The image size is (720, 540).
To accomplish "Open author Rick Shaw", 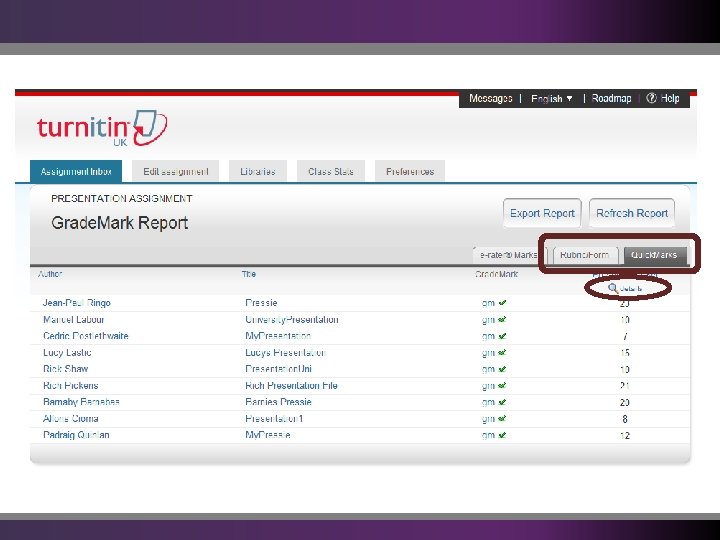I will click(x=65, y=369).
